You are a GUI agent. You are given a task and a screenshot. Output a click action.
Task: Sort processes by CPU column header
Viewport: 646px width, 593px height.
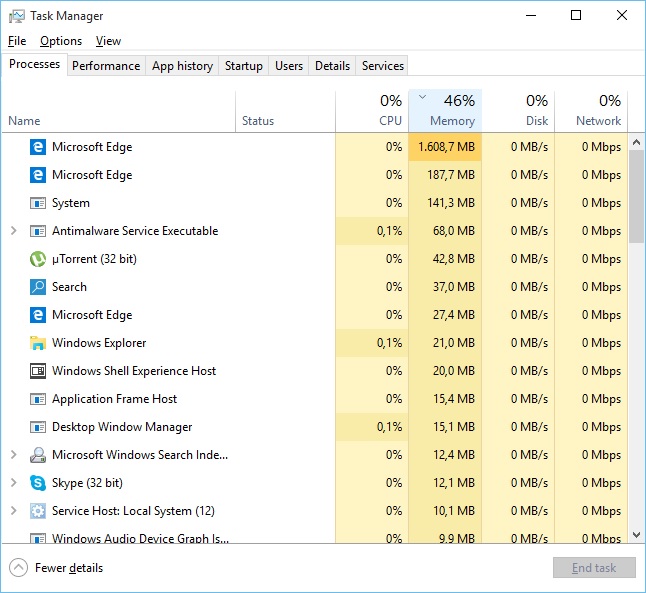click(390, 120)
